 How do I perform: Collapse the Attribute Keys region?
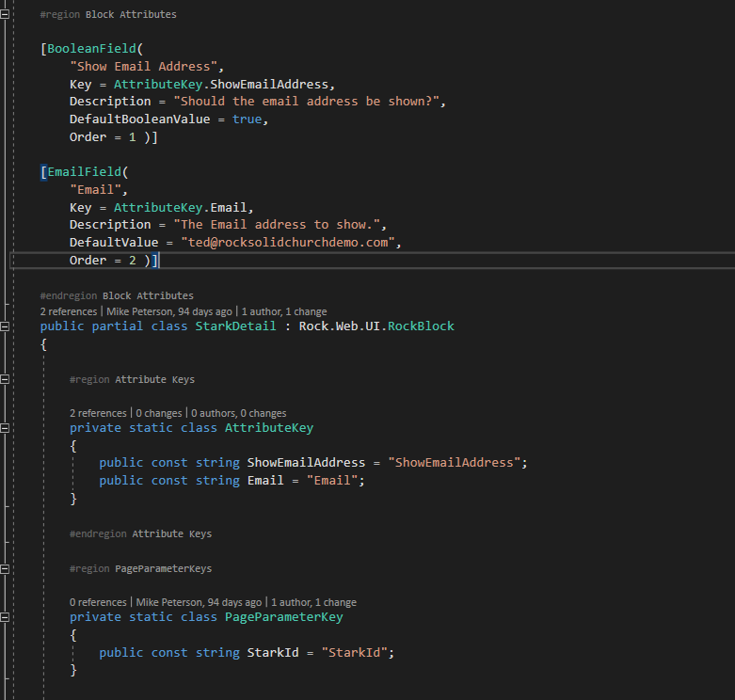4,379
